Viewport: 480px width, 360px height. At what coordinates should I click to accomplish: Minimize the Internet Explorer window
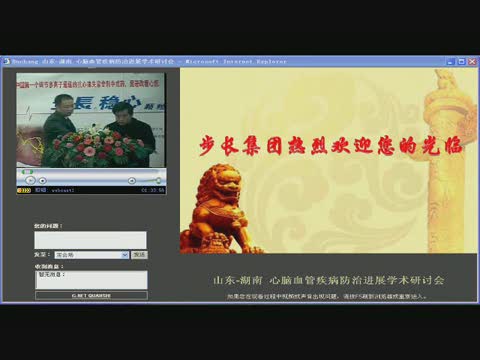tap(451, 61)
